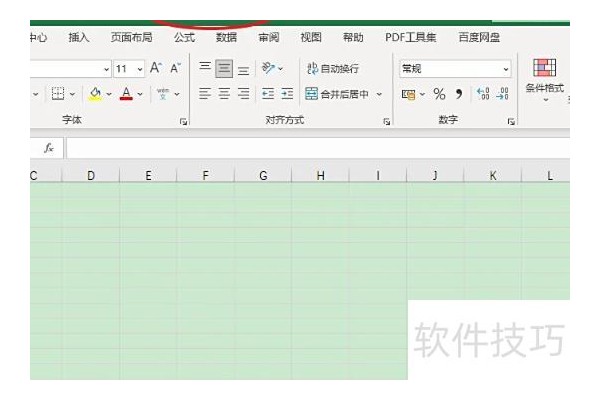Image resolution: width=600 pixels, height=400 pixels.
Task: Align text left
Action: pos(205,94)
